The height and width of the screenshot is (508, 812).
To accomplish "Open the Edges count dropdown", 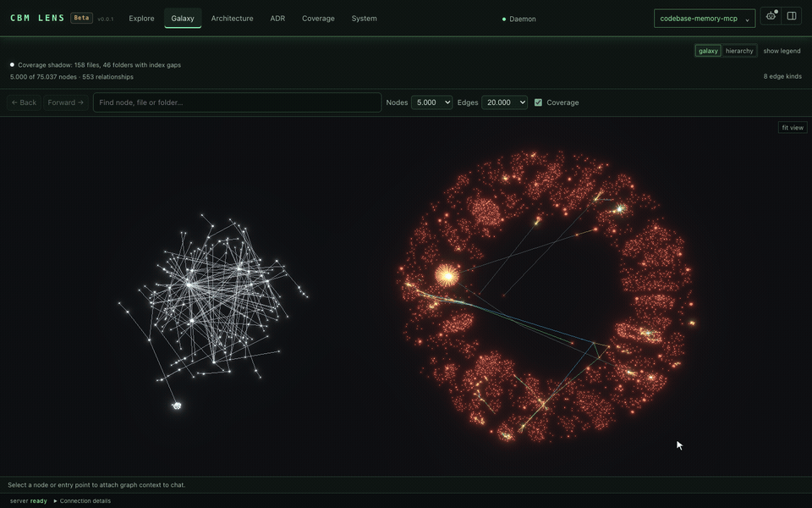I will (x=504, y=102).
